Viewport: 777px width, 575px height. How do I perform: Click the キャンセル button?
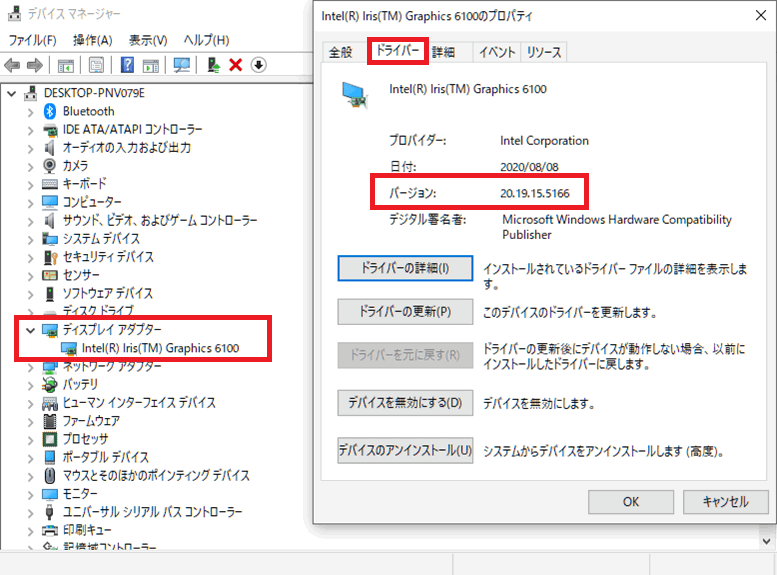(725, 502)
